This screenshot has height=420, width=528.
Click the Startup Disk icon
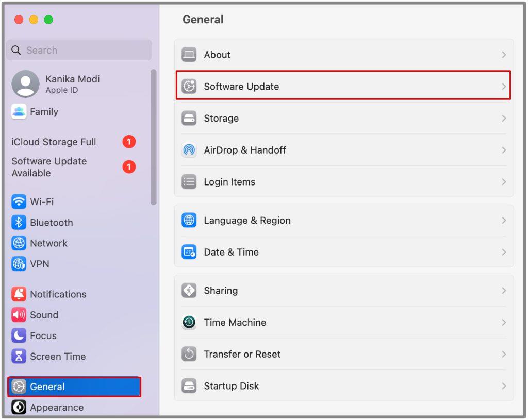[x=189, y=386]
